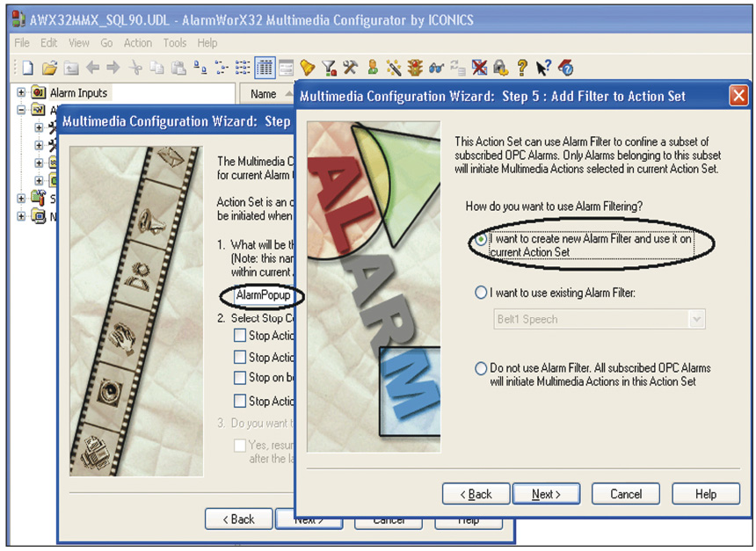Expand the tree node labeled starting with S
This screenshot has height=551, width=756.
[x=21, y=198]
